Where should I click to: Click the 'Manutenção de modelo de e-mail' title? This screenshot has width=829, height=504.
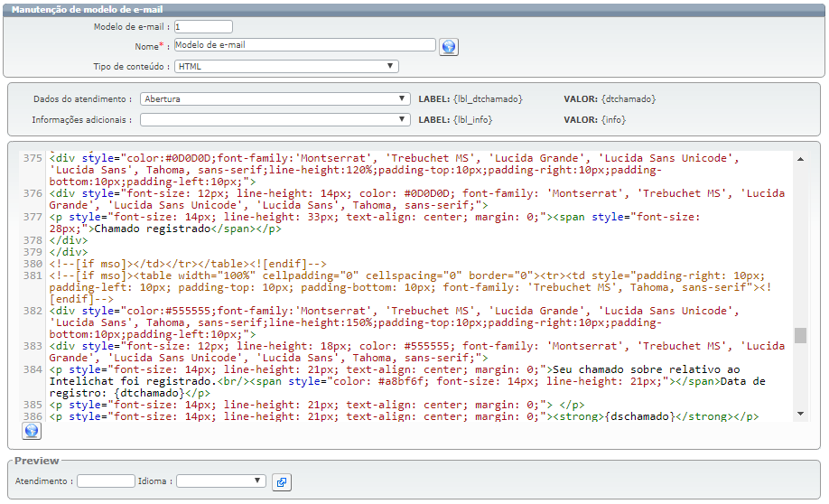[x=88, y=10]
